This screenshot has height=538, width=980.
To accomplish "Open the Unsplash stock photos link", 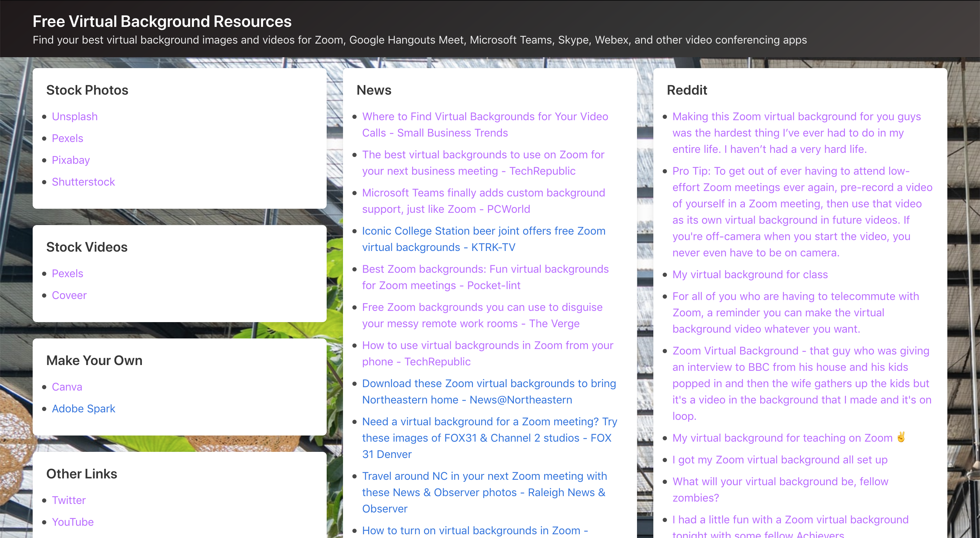I will (75, 116).
